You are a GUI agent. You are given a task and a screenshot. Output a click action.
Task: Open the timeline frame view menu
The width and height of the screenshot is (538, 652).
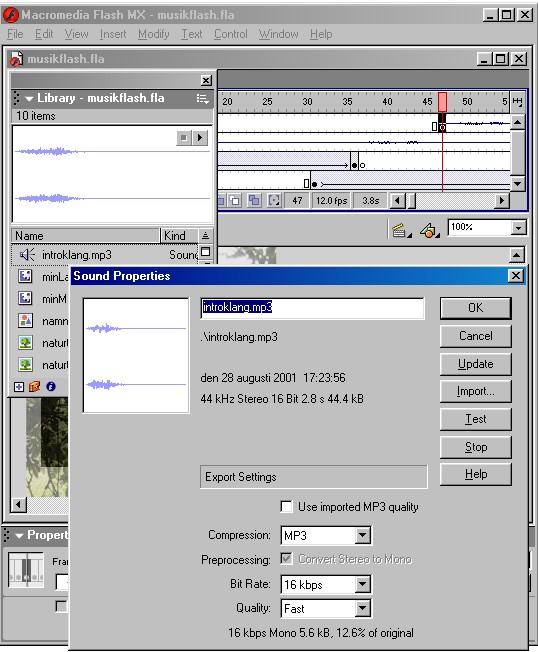click(x=517, y=101)
